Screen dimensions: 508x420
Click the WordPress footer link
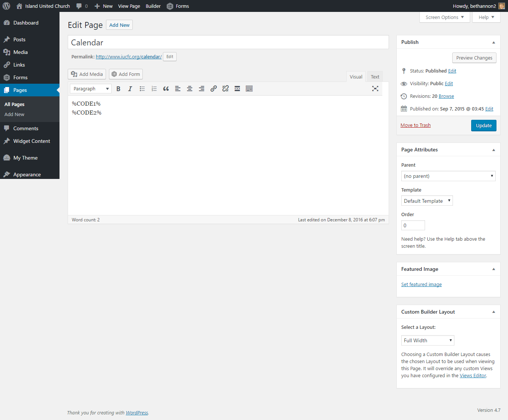(137, 413)
